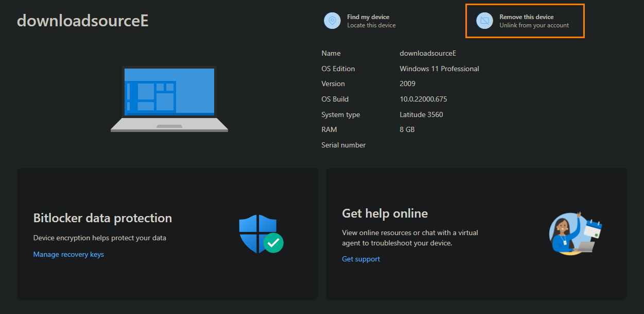The image size is (644, 314).
Task: Click the Locate this device subtitle
Action: pos(371,25)
